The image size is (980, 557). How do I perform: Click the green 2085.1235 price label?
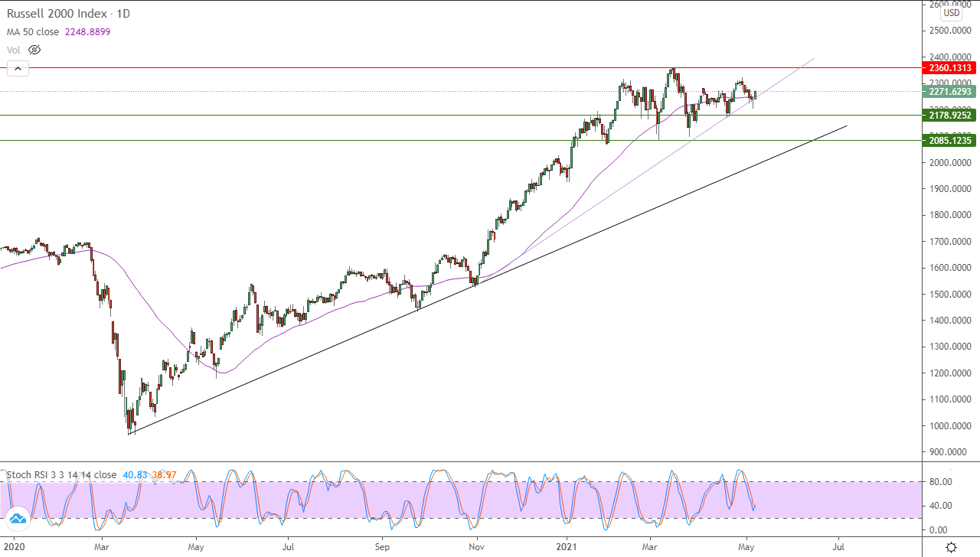coord(948,140)
